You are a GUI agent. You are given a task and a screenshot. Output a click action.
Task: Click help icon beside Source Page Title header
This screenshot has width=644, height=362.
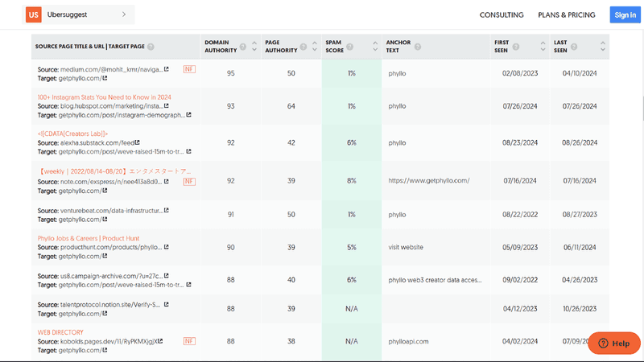click(151, 47)
